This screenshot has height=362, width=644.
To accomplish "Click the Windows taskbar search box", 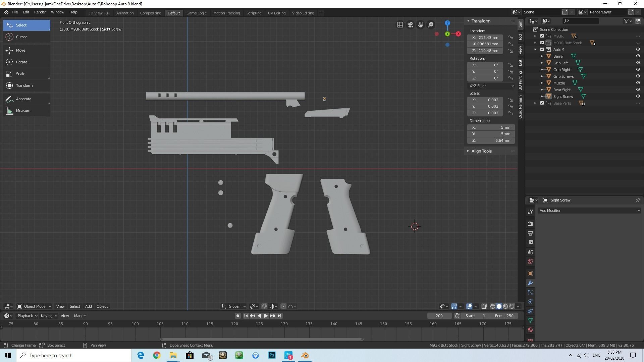I will 74,355.
